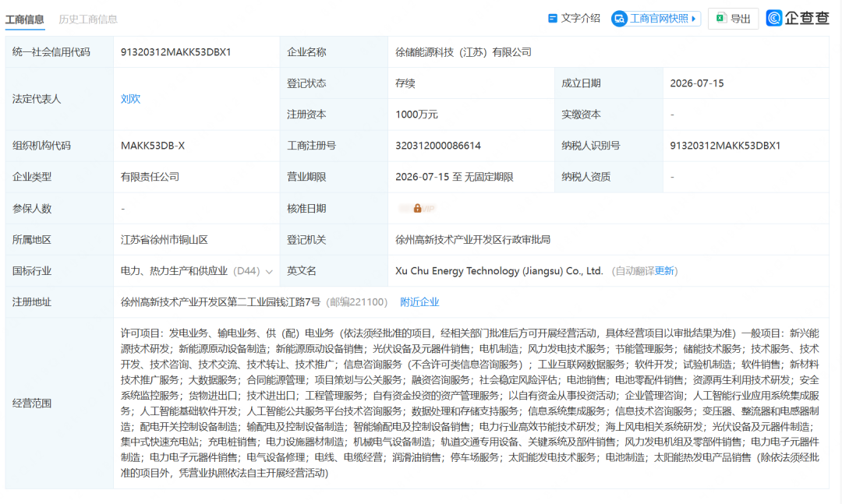Click 企业类型 value 有限责任公司

click(x=150, y=177)
